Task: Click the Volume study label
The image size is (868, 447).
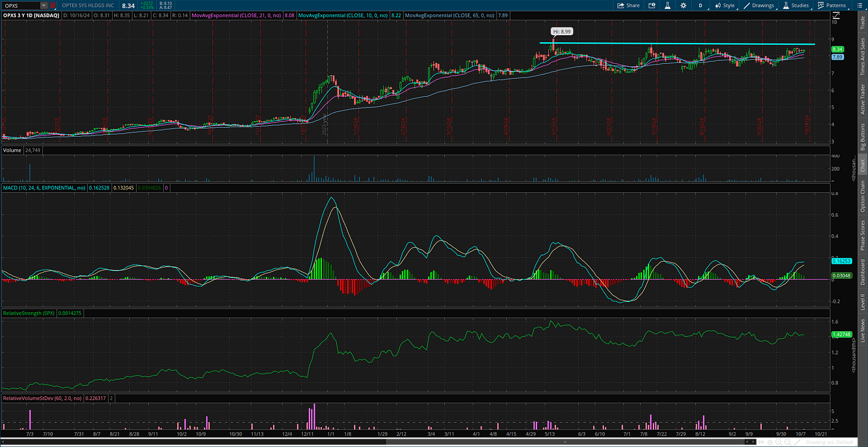Action: tap(11, 150)
